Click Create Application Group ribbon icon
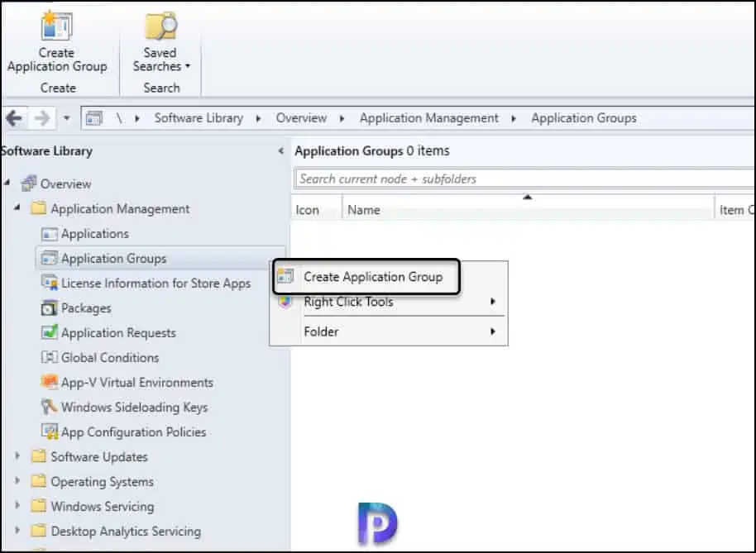The image size is (756, 553). pyautogui.click(x=56, y=26)
